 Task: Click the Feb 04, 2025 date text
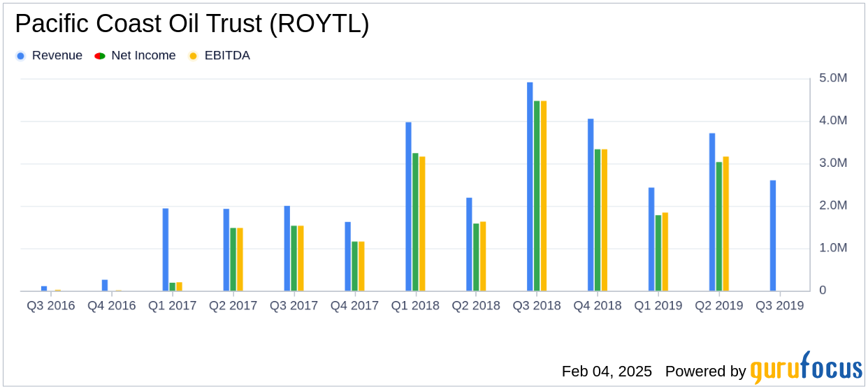(x=607, y=371)
